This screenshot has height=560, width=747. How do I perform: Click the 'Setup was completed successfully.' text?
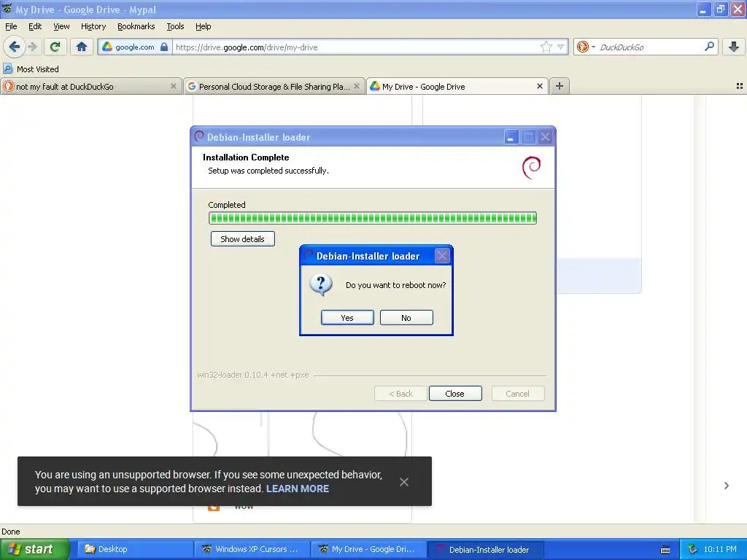click(x=268, y=171)
